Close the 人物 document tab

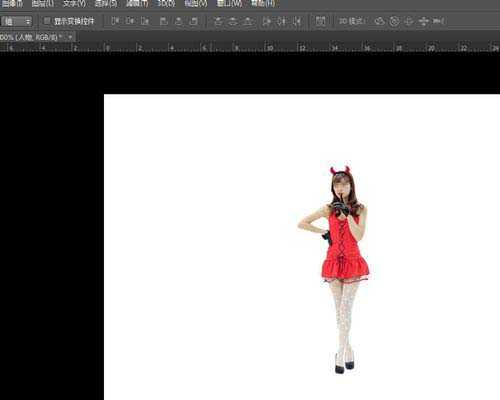pyautogui.click(x=70, y=37)
